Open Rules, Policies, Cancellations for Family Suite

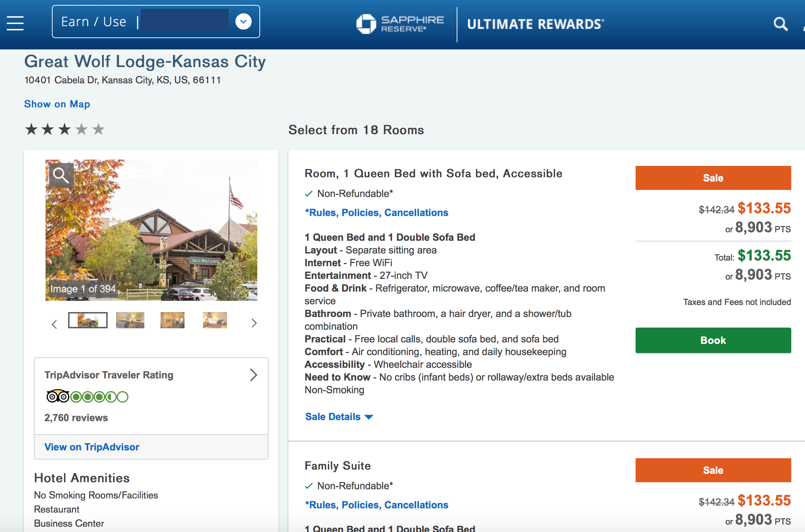point(377,505)
